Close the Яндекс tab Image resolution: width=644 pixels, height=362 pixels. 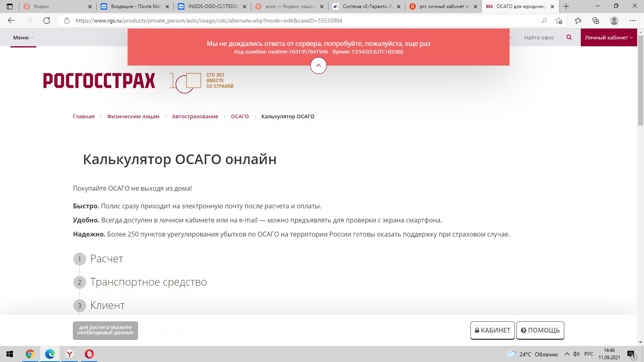(x=90, y=6)
